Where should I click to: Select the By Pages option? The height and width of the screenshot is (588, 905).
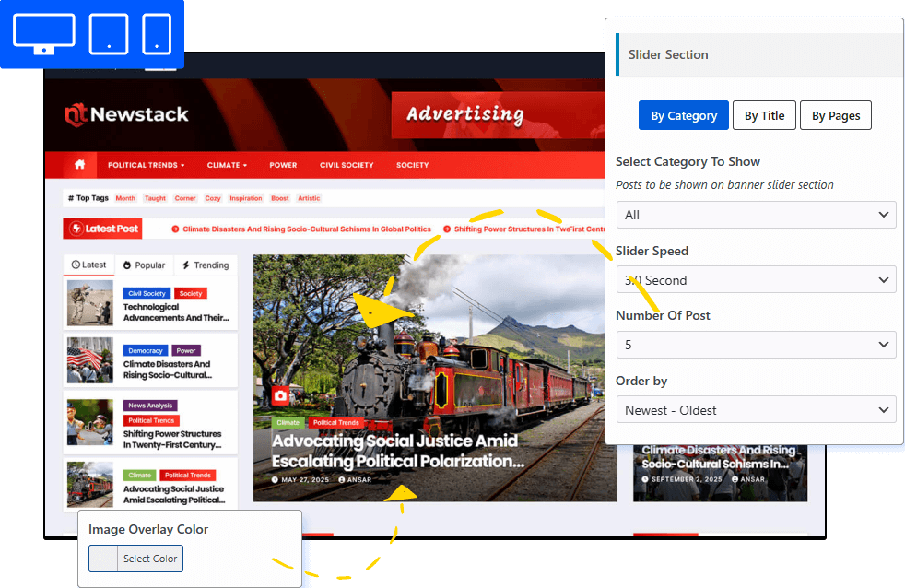tap(835, 115)
